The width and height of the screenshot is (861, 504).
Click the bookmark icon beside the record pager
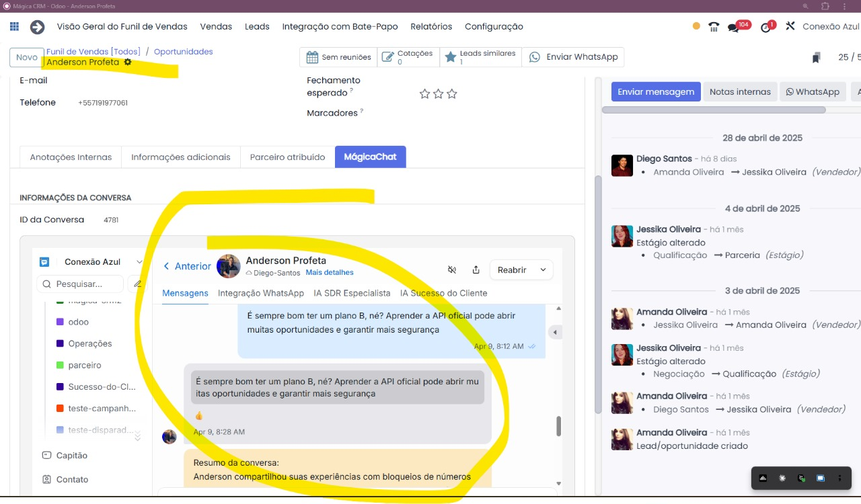(x=816, y=58)
